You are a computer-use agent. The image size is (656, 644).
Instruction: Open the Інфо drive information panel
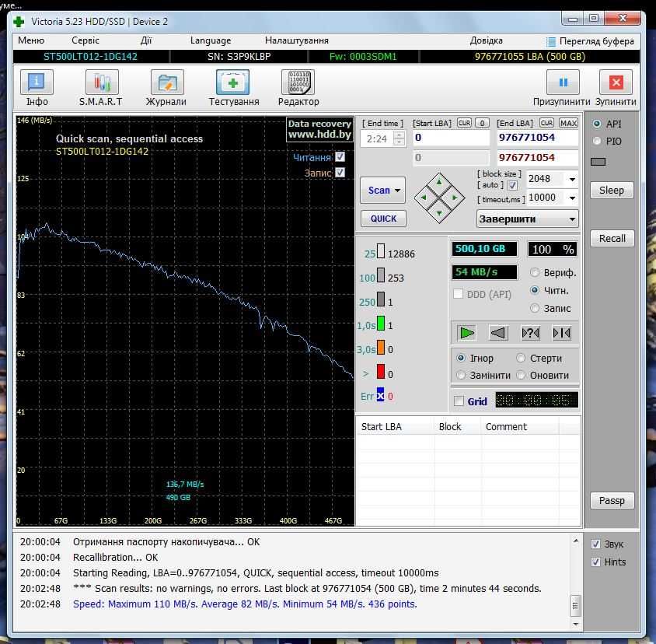coord(37,88)
